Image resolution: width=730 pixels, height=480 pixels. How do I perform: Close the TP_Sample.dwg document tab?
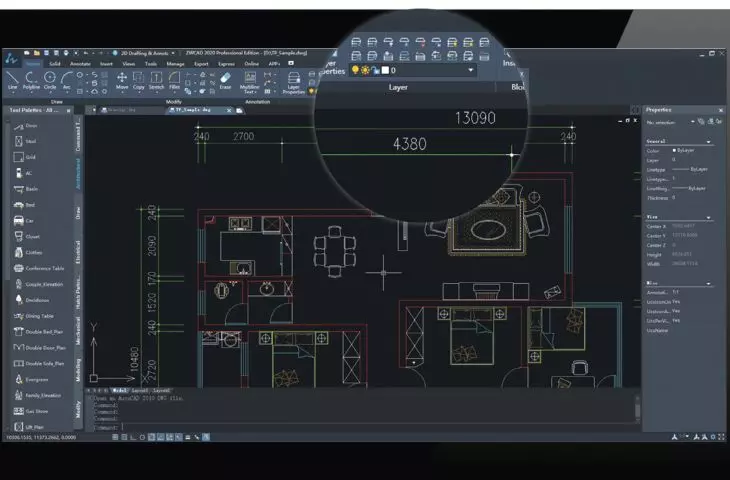pyautogui.click(x=229, y=110)
